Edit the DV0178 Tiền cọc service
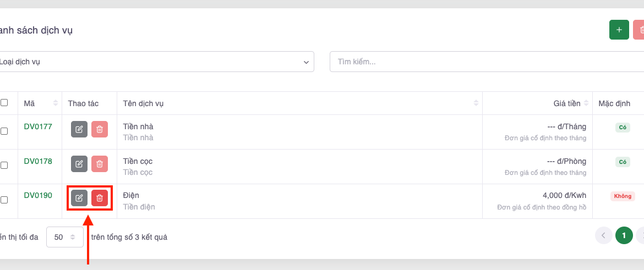The image size is (644, 270). (79, 164)
